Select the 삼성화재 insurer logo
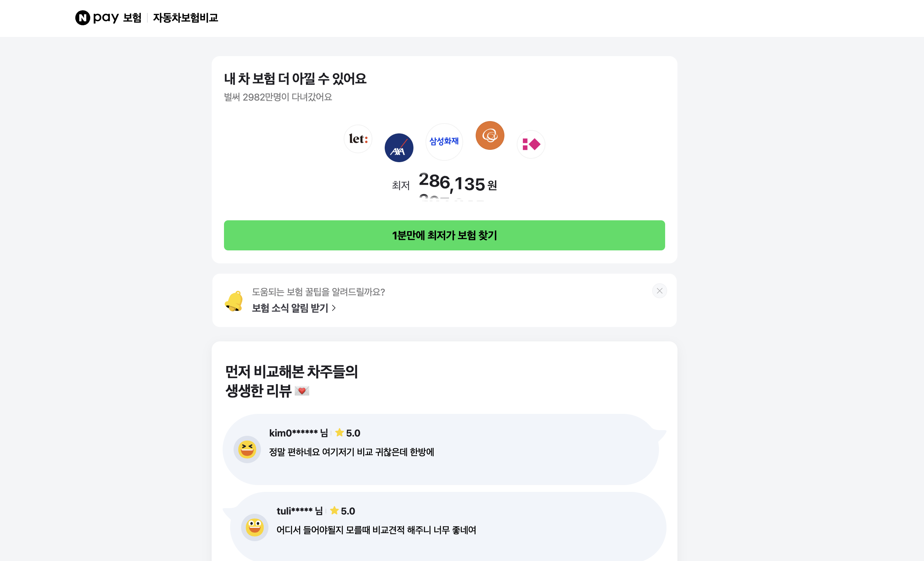This screenshot has width=924, height=561. click(x=444, y=142)
